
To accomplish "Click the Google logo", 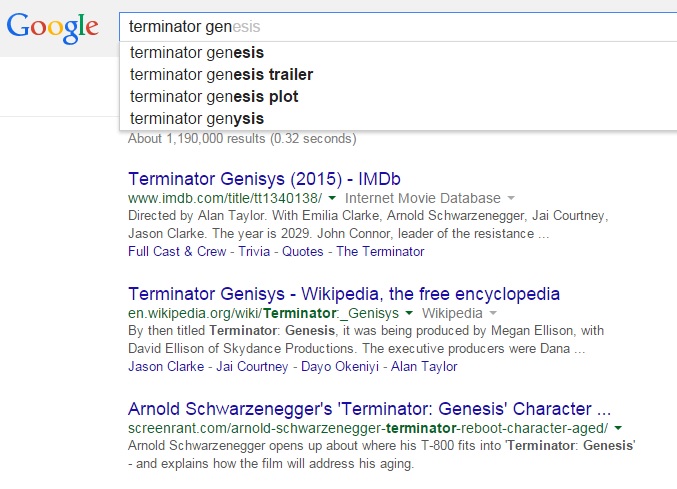I will click(53, 28).
